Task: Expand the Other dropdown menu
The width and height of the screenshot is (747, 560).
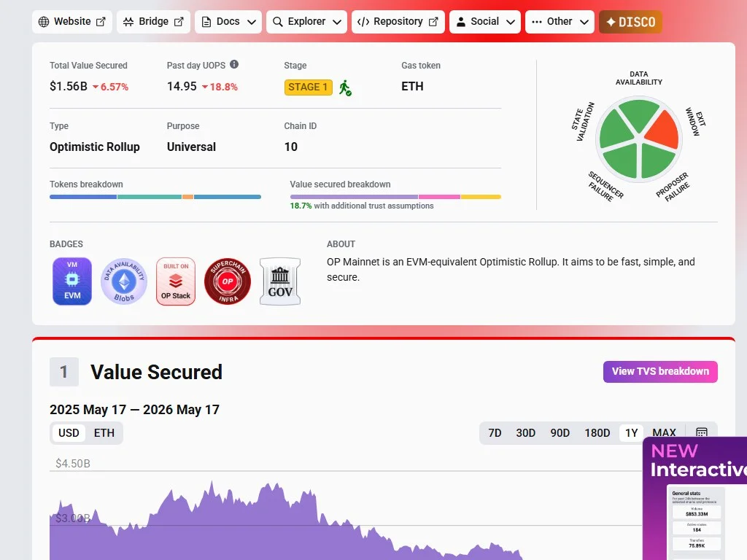Action: click(x=560, y=22)
